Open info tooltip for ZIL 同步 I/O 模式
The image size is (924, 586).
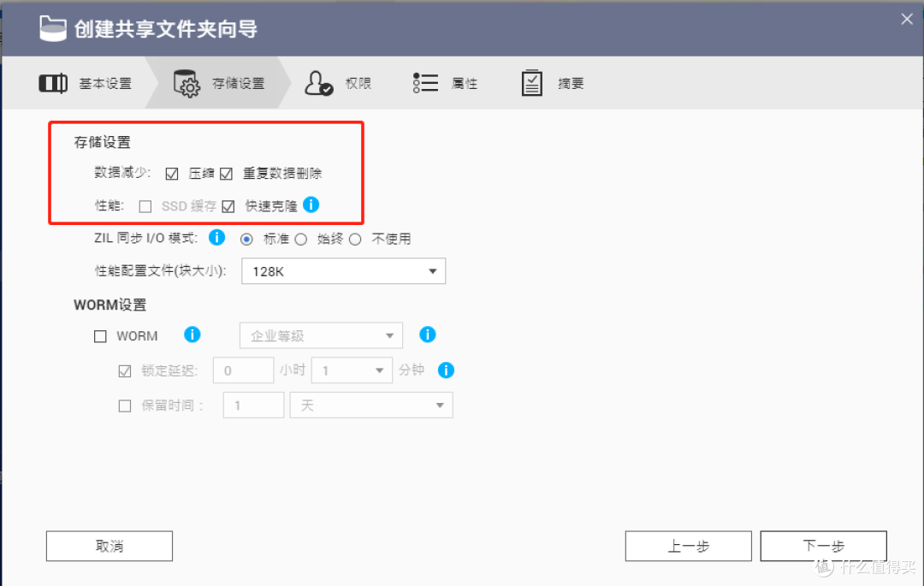click(x=216, y=237)
